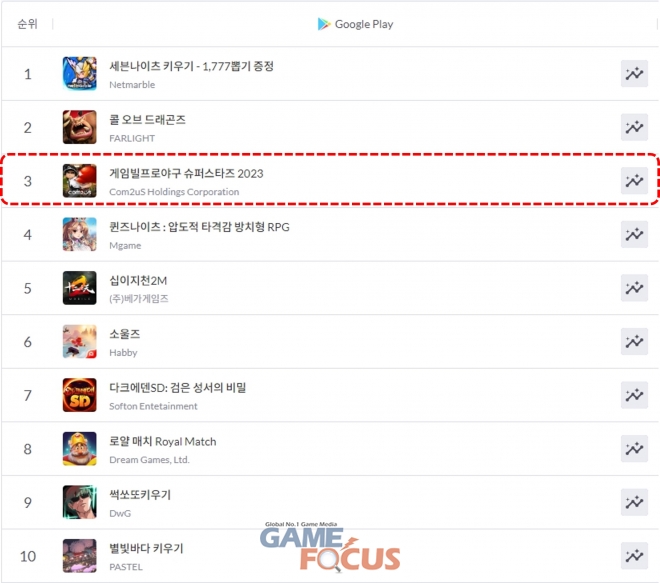
Task: Open 세븐나이츠 키우기 app icon thumbnail
Action: click(80, 74)
